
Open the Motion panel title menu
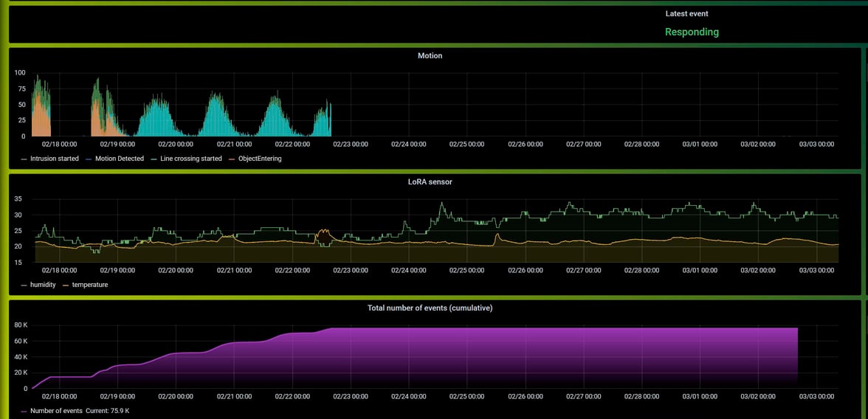[430, 55]
